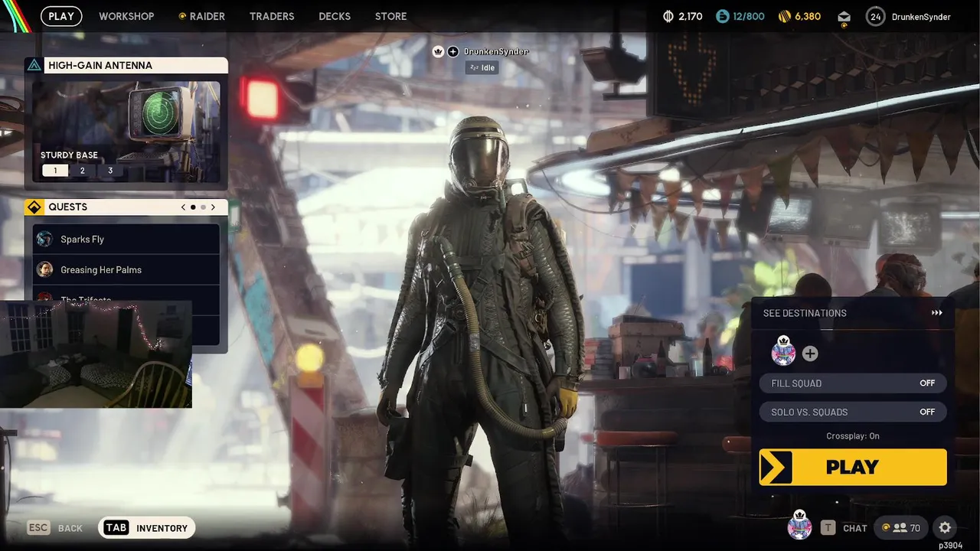
Task: Open the High-Gain Antenna radar thumbnail
Action: pos(126,132)
